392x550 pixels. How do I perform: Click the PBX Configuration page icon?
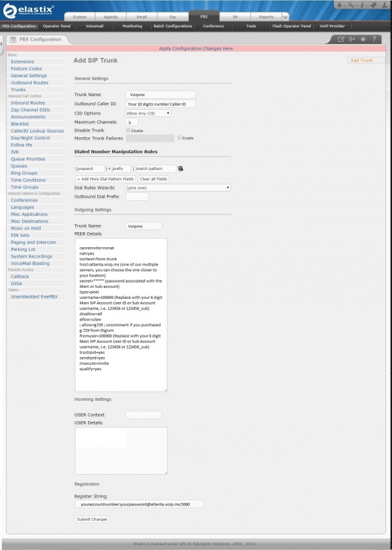13,40
